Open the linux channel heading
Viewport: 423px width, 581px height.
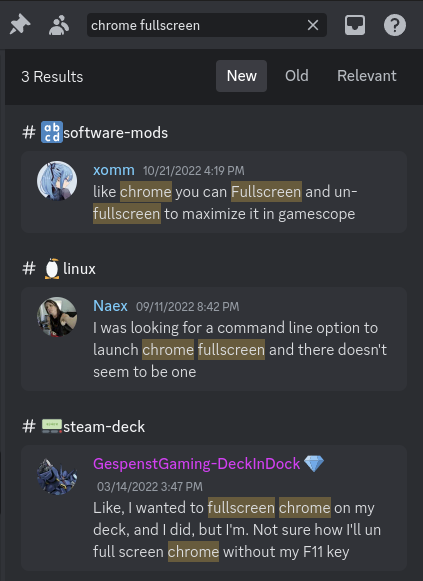point(59,269)
